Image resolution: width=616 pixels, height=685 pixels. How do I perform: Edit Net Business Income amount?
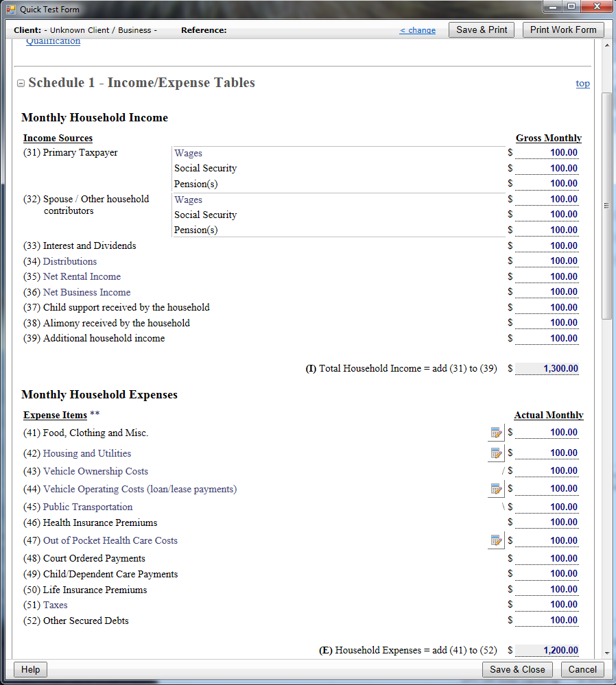[x=547, y=292]
